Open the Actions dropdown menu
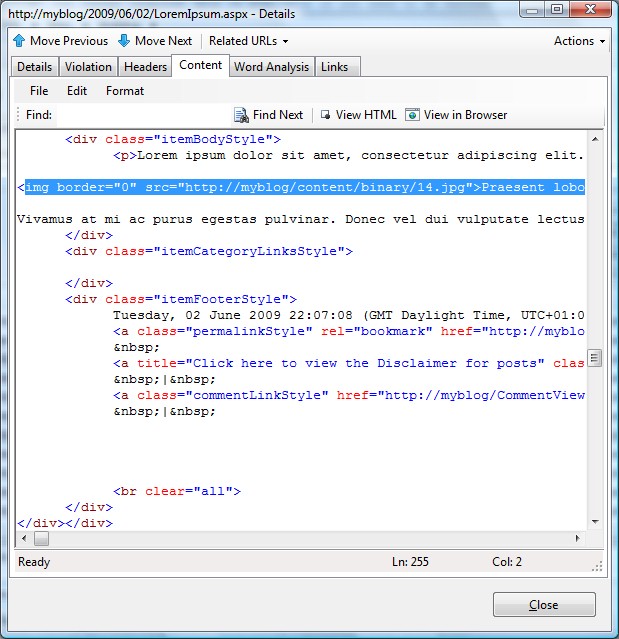This screenshot has height=639, width=619. [579, 41]
